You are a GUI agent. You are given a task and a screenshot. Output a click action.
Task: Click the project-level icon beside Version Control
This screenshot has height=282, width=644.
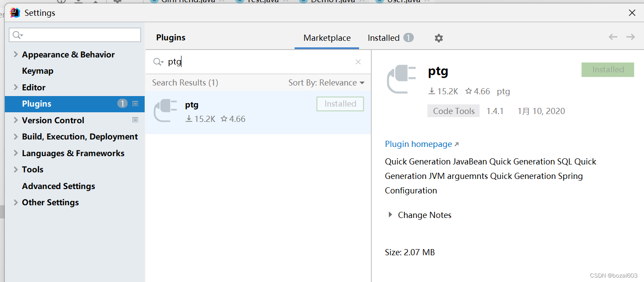(x=135, y=120)
